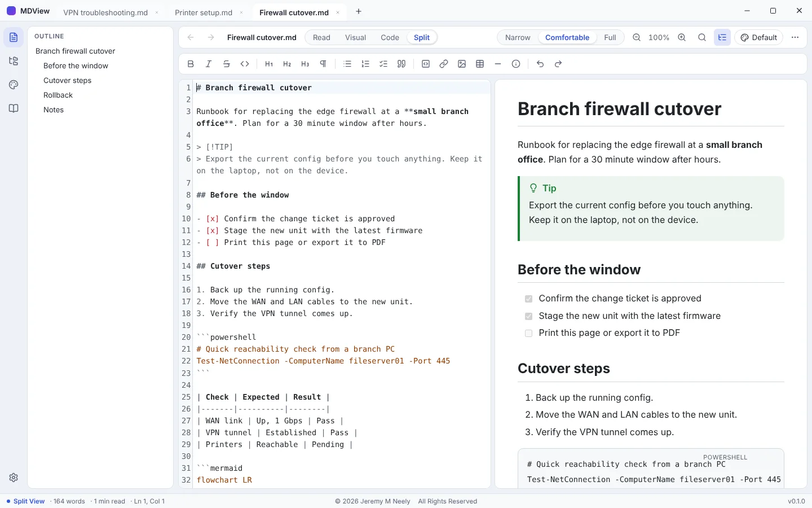Toggle 'Confirm the change ticket' preview checkbox
812x508 pixels.
(528, 299)
